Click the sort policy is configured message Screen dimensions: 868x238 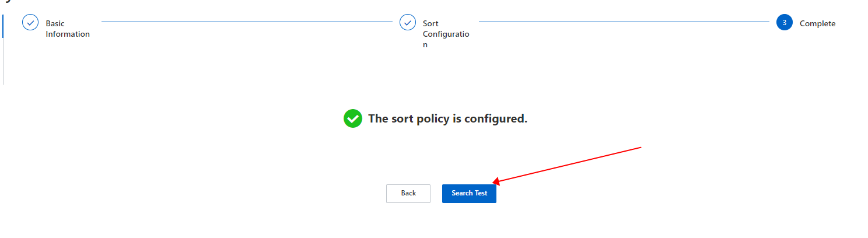point(447,118)
